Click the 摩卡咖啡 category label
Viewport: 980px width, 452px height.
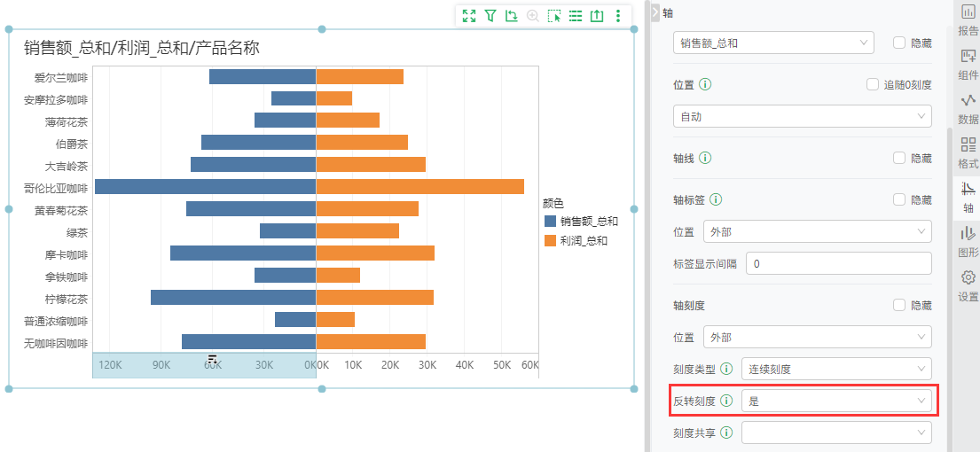click(x=67, y=255)
